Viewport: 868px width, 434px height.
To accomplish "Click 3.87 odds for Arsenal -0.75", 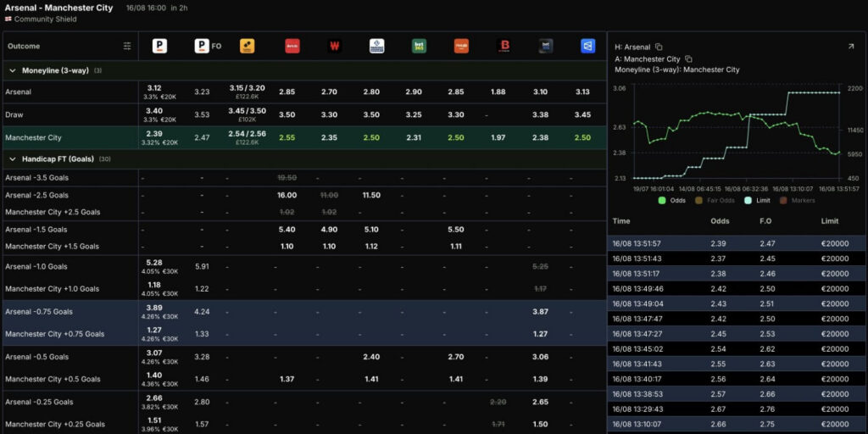I will [540, 312].
